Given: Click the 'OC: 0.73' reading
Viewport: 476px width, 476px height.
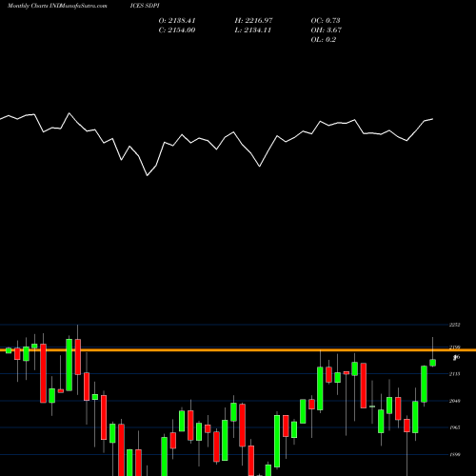Looking at the screenshot, I should point(326,20).
